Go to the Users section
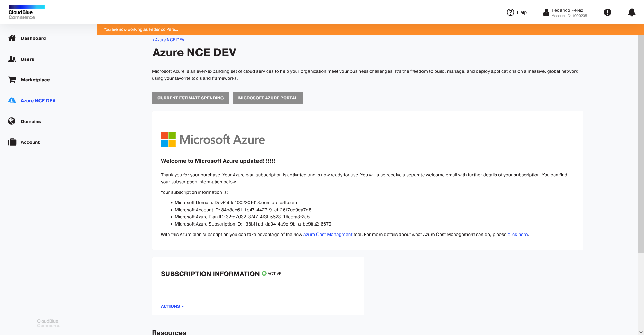The height and width of the screenshot is (335, 644). (27, 59)
